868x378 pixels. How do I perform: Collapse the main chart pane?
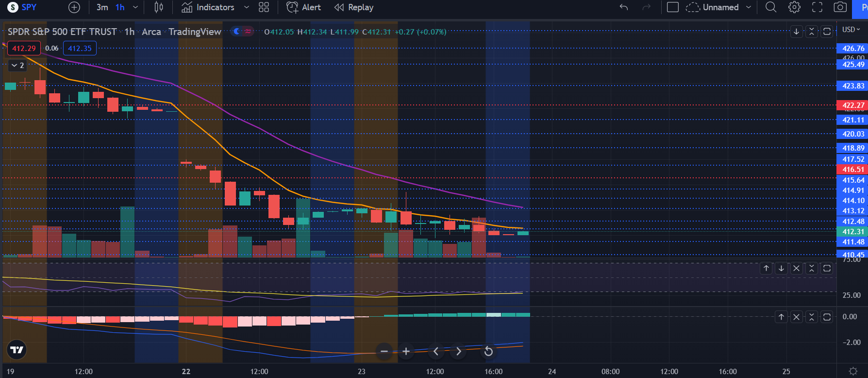[x=812, y=32]
